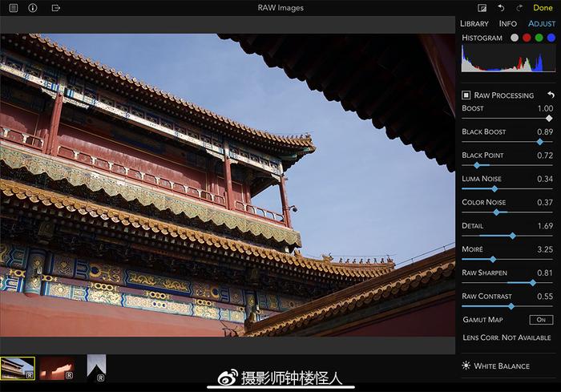Redo edit with redo arrow
The image size is (561, 392).
coord(519,7)
